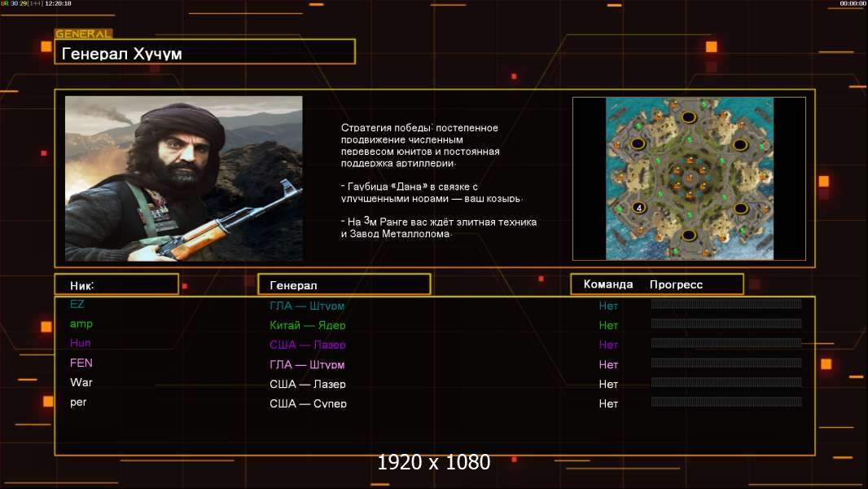This screenshot has width=868, height=489.
Task: Select the upper-left start position circle on the map
Action: click(x=639, y=144)
